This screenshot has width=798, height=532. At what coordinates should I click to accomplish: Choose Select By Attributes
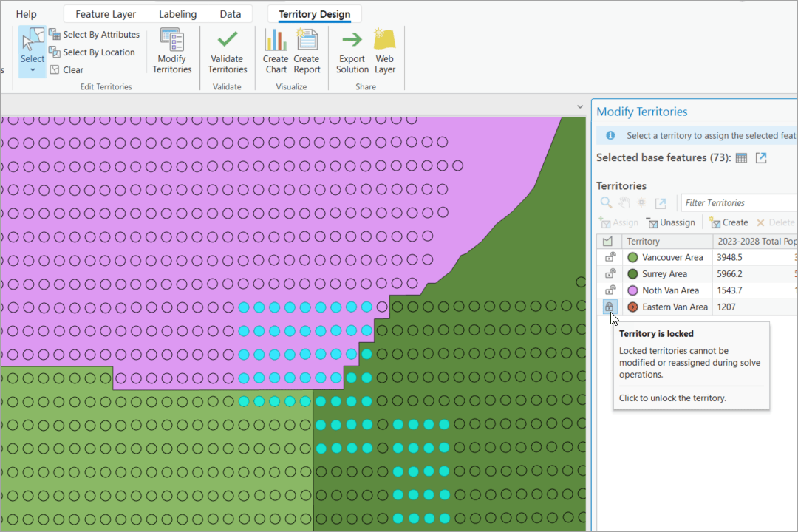point(94,35)
